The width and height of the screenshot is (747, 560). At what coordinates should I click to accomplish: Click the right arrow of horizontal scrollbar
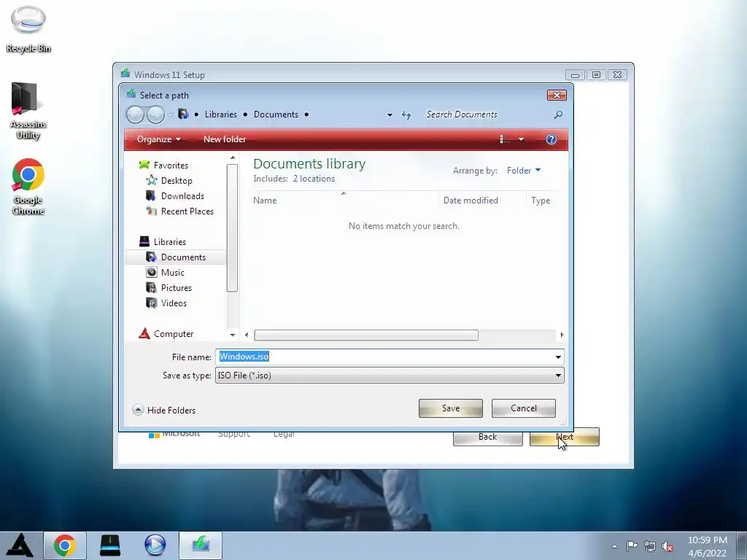point(562,335)
